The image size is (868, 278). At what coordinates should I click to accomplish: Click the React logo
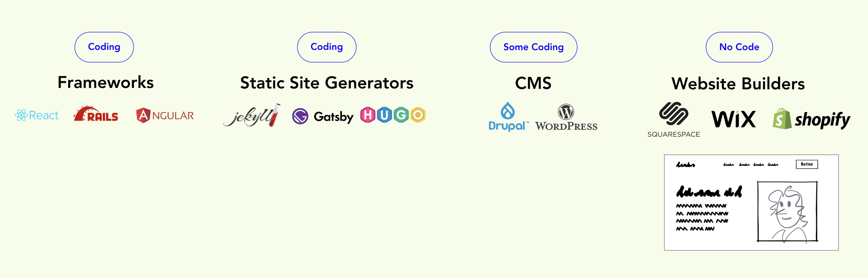(36, 115)
